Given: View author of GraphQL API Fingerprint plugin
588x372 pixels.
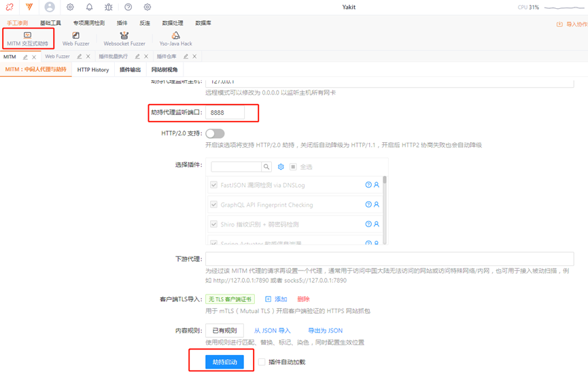Looking at the screenshot, I should [x=377, y=205].
